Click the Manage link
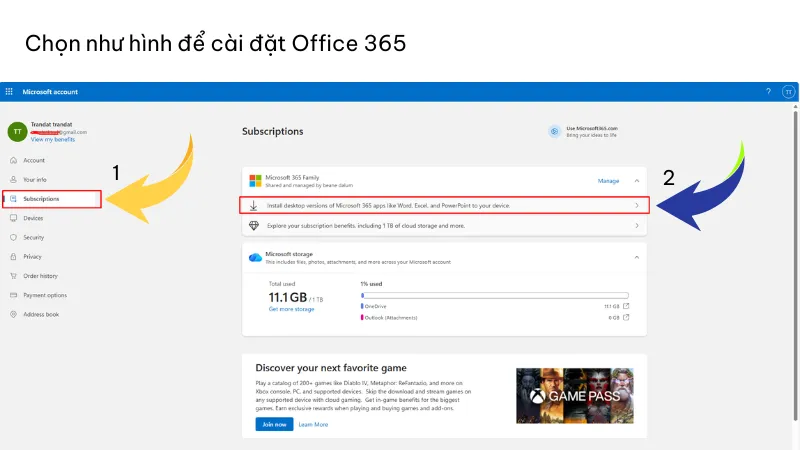Viewport: 800px width, 450px height. (608, 181)
